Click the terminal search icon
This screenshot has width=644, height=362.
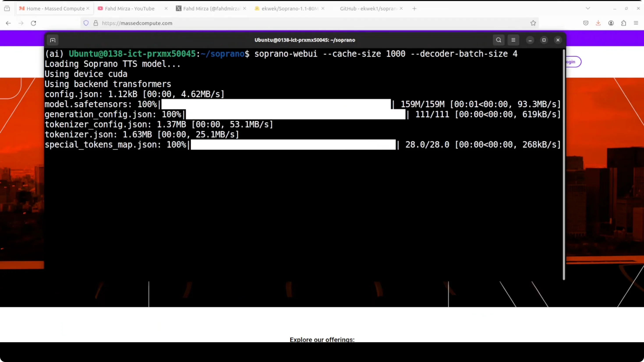(499, 40)
